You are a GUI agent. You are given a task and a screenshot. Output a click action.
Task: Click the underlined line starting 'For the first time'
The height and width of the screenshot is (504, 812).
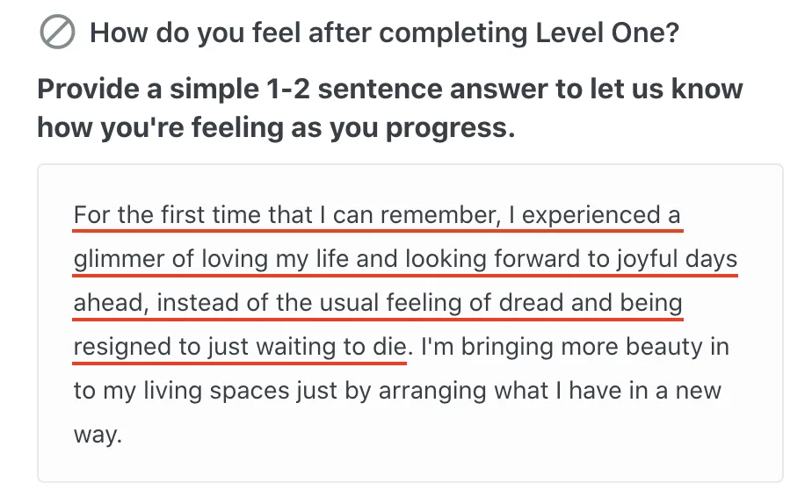[x=377, y=215]
